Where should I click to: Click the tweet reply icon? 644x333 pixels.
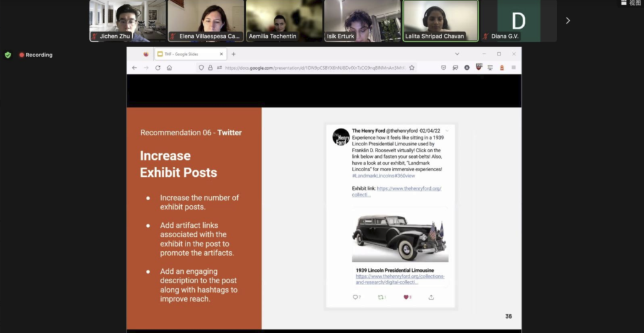tap(357, 297)
